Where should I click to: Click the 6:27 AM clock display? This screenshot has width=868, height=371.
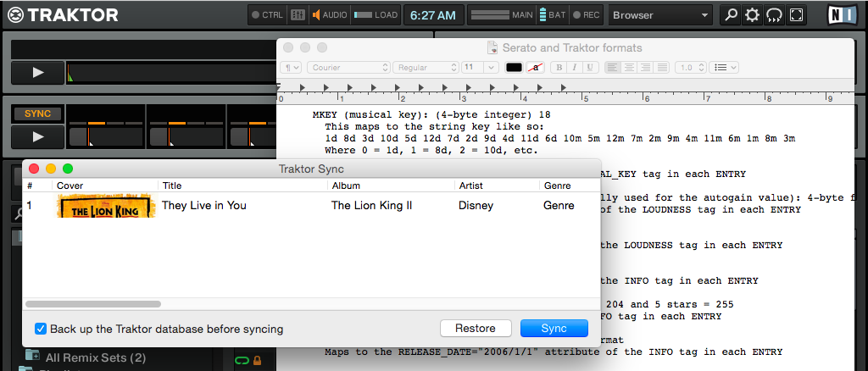[433, 15]
